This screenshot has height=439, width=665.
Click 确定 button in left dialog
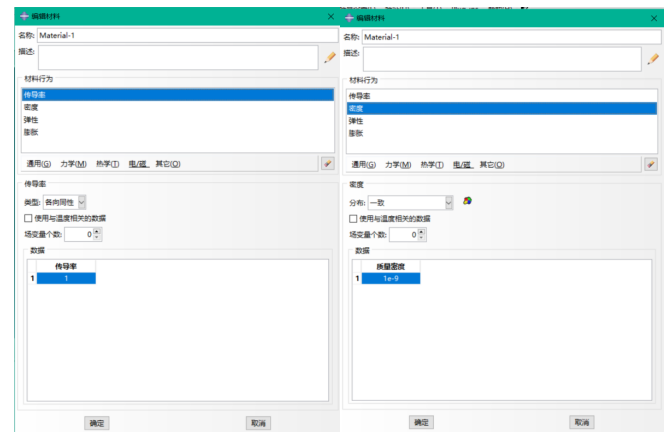97,423
